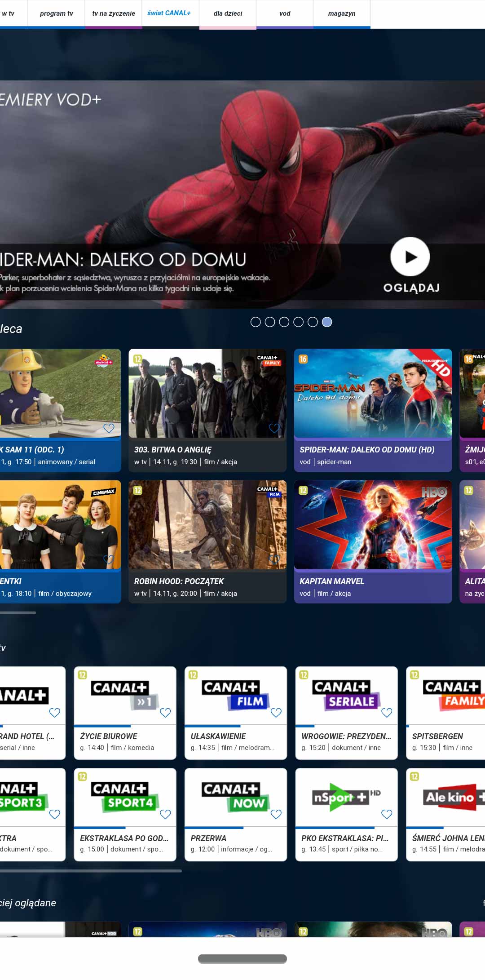Open the CINEMAX film obyczajowy thumbnail
This screenshot has width=485, height=980.
click(61, 524)
